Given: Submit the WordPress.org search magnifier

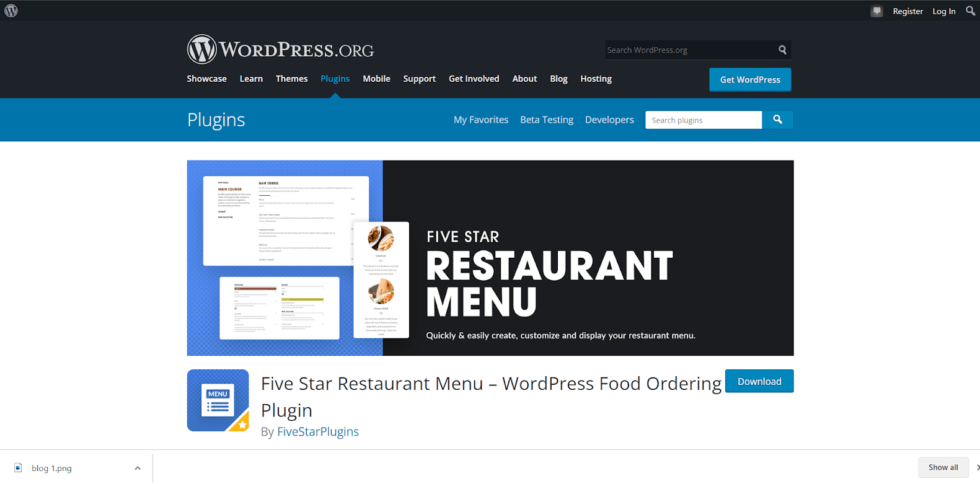Looking at the screenshot, I should [782, 50].
